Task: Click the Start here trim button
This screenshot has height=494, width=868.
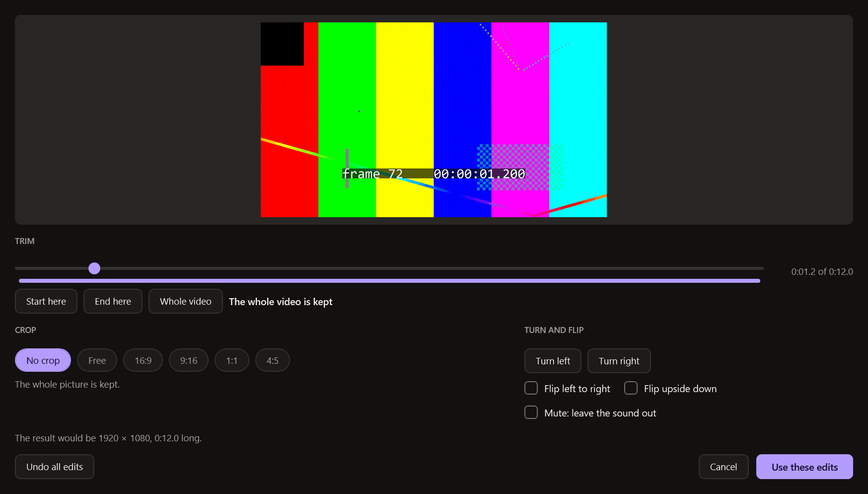Action: [x=46, y=301]
